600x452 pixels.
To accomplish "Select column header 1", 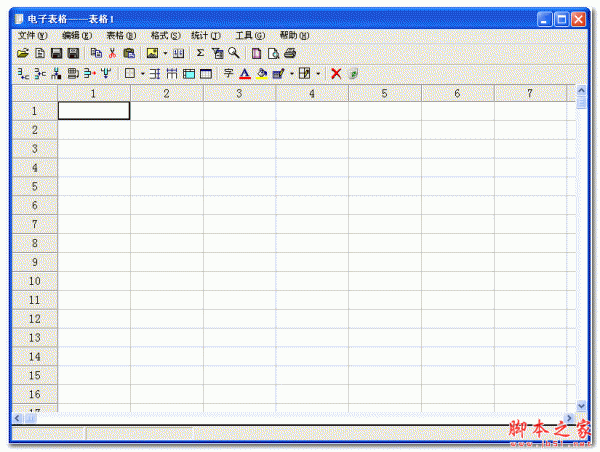I will tap(94, 93).
